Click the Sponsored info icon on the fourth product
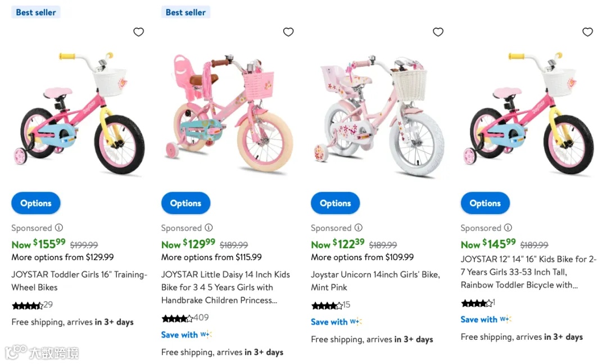The height and width of the screenshot is (364, 607). coord(508,228)
